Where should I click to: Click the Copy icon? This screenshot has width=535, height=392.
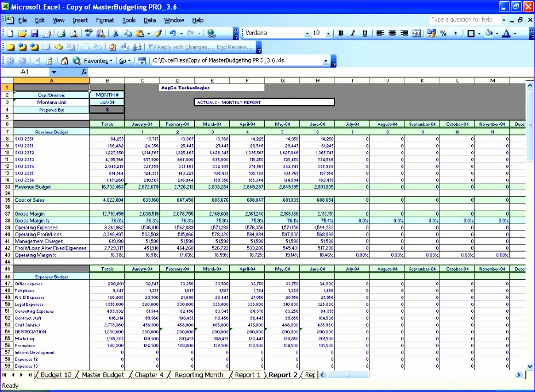(128, 33)
